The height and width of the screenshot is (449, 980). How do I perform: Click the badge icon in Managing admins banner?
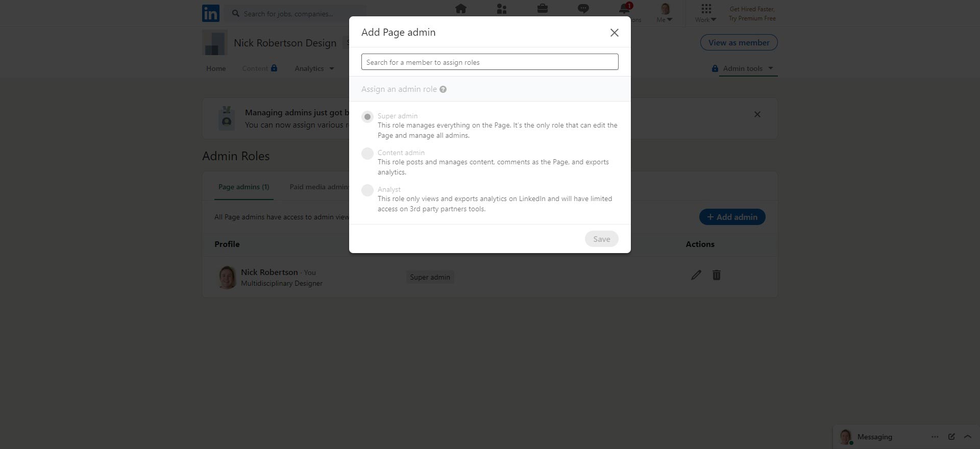[x=227, y=118]
